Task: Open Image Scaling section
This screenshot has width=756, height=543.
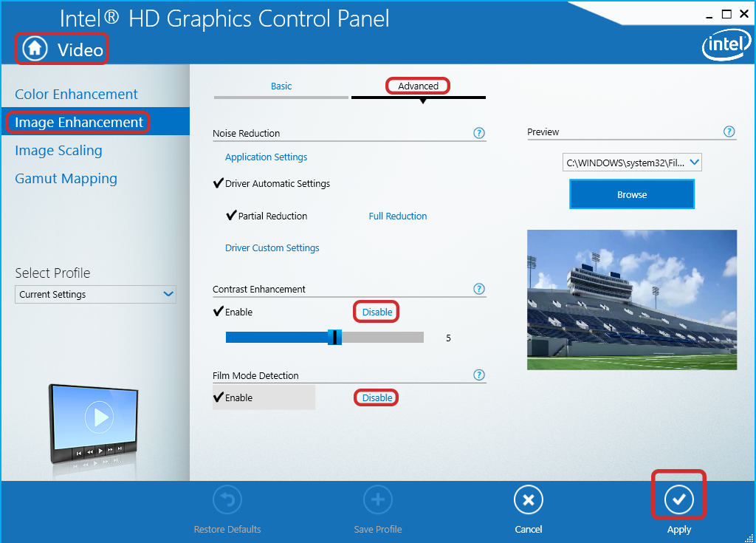Action: pyautogui.click(x=58, y=150)
